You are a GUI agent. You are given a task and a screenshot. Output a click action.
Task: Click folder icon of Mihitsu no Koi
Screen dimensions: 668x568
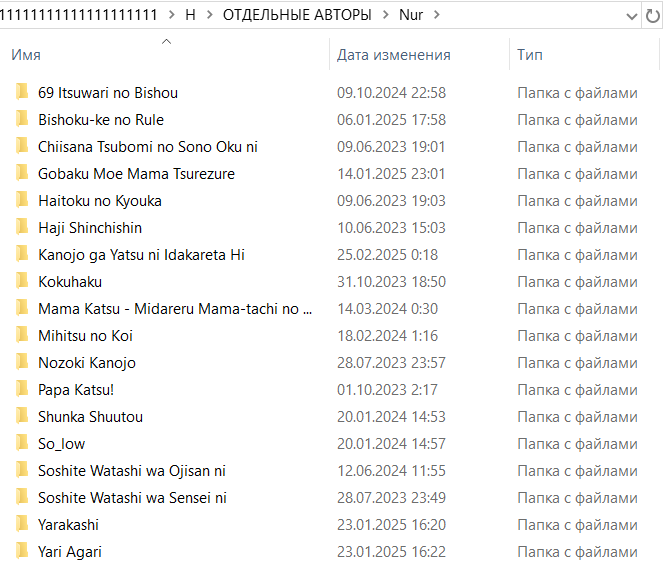22,335
